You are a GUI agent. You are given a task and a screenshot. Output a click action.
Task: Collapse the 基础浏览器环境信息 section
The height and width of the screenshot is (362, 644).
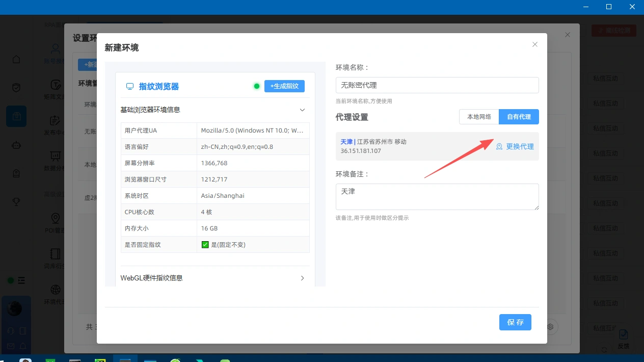(302, 110)
